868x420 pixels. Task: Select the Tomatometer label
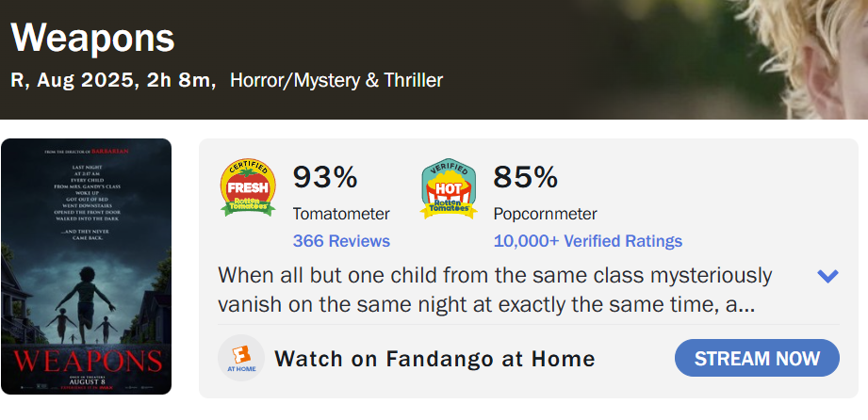coord(339,213)
